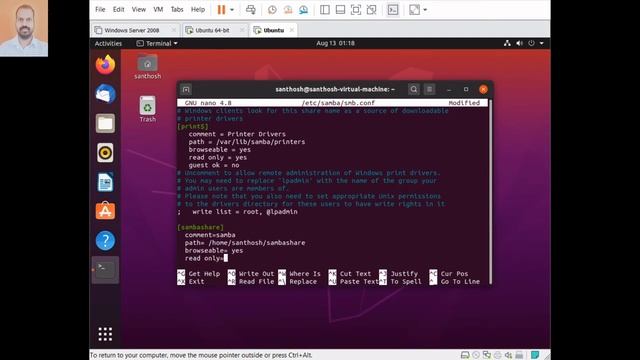Click the volume icon in Ubuntu top bar
The height and width of the screenshot is (360, 640).
click(519, 43)
